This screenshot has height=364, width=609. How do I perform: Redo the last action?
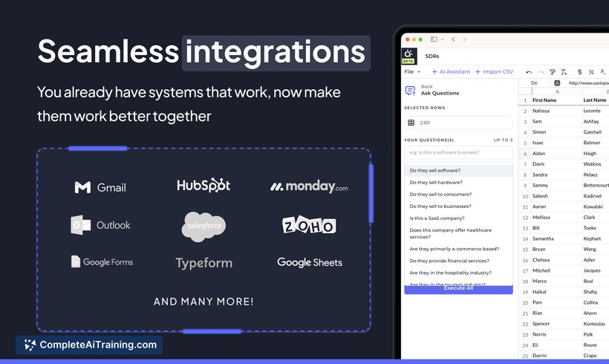click(540, 72)
